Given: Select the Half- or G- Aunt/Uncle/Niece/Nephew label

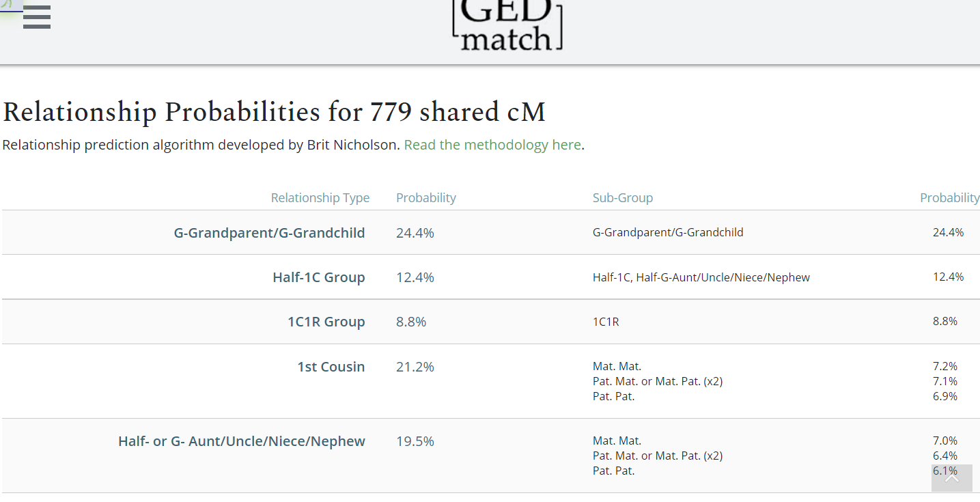Looking at the screenshot, I should (x=241, y=441).
